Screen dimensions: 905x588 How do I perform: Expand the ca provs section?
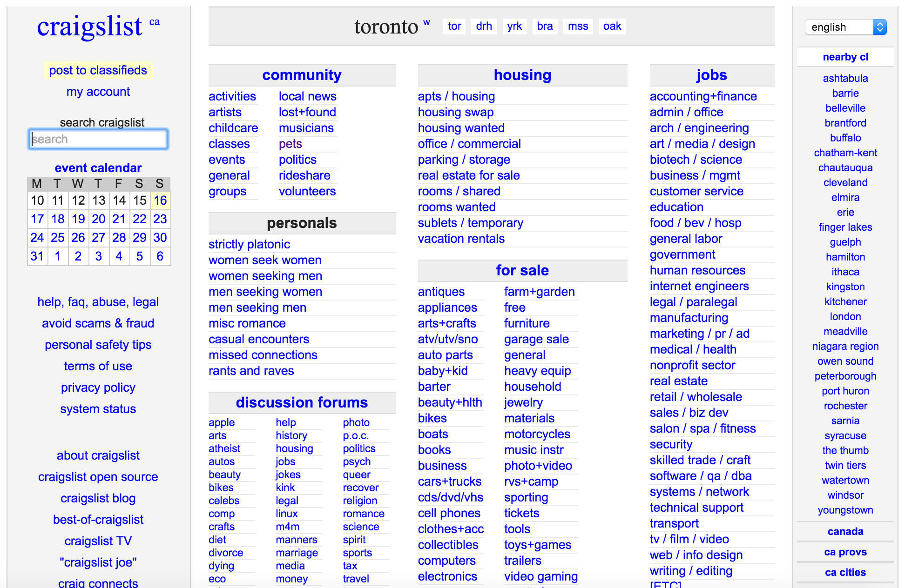pyautogui.click(x=845, y=552)
